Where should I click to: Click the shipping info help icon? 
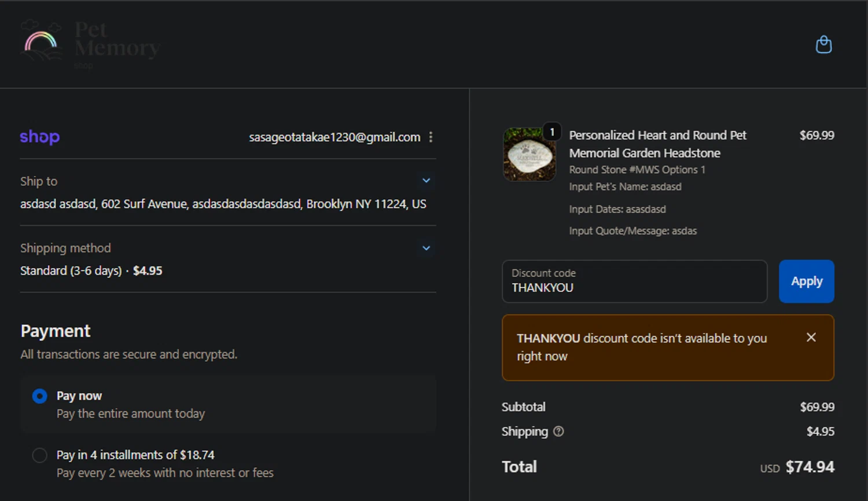click(x=558, y=431)
